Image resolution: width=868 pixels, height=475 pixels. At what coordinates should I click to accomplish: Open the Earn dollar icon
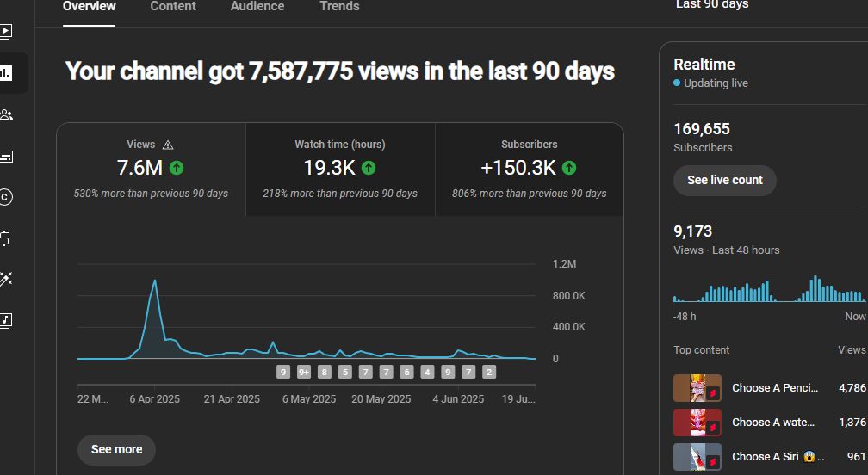6,238
